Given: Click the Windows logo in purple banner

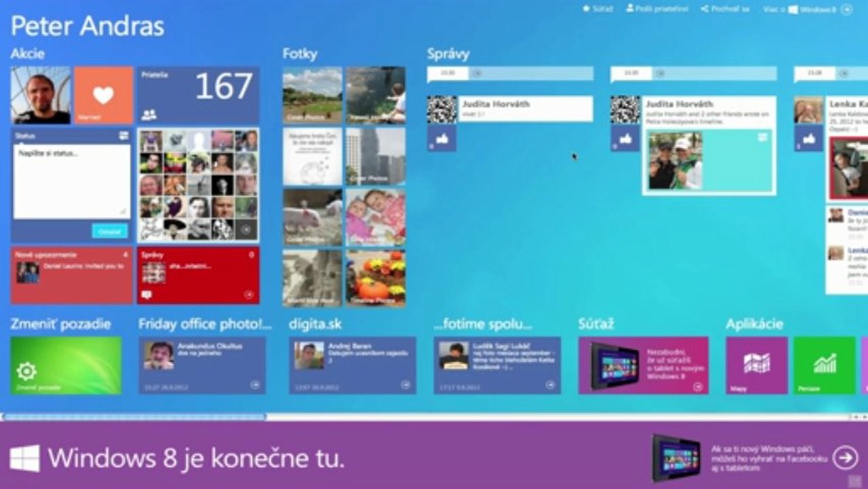Looking at the screenshot, I should pyautogui.click(x=24, y=458).
